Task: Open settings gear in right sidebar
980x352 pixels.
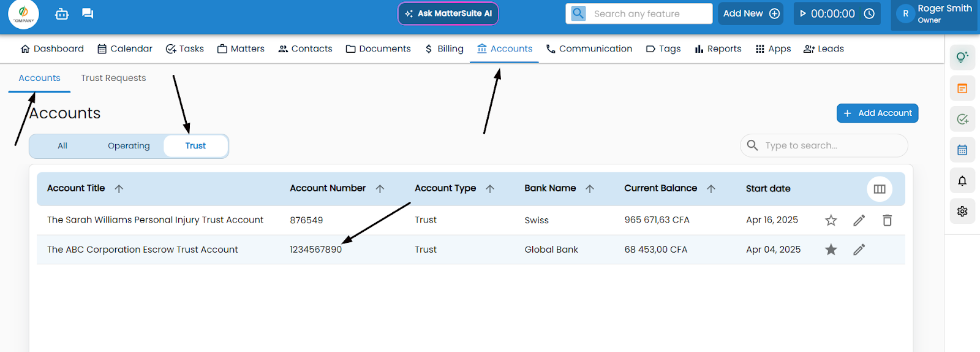Action: (962, 211)
